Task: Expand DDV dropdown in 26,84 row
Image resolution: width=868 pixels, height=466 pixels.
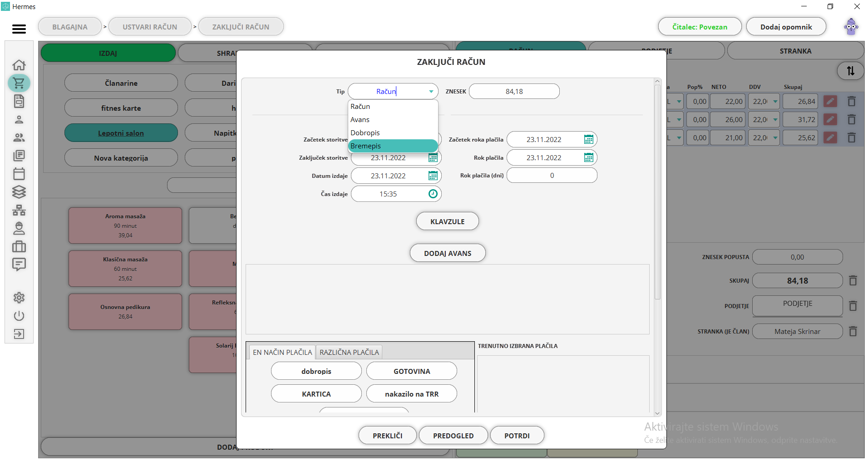Action: pos(775,102)
